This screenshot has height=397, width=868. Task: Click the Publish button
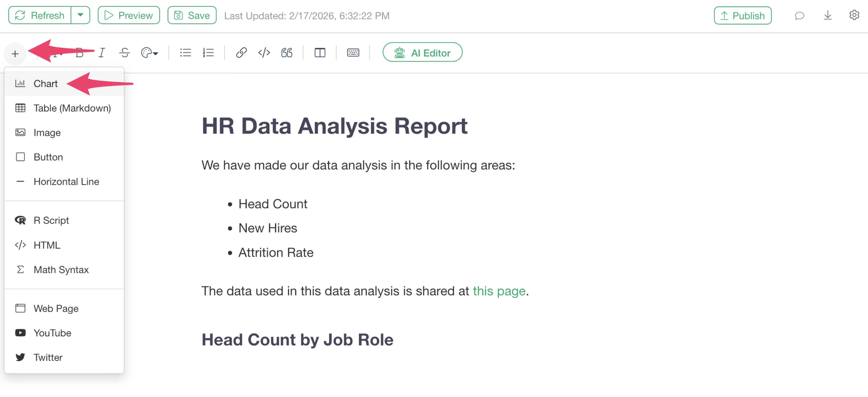(x=742, y=16)
